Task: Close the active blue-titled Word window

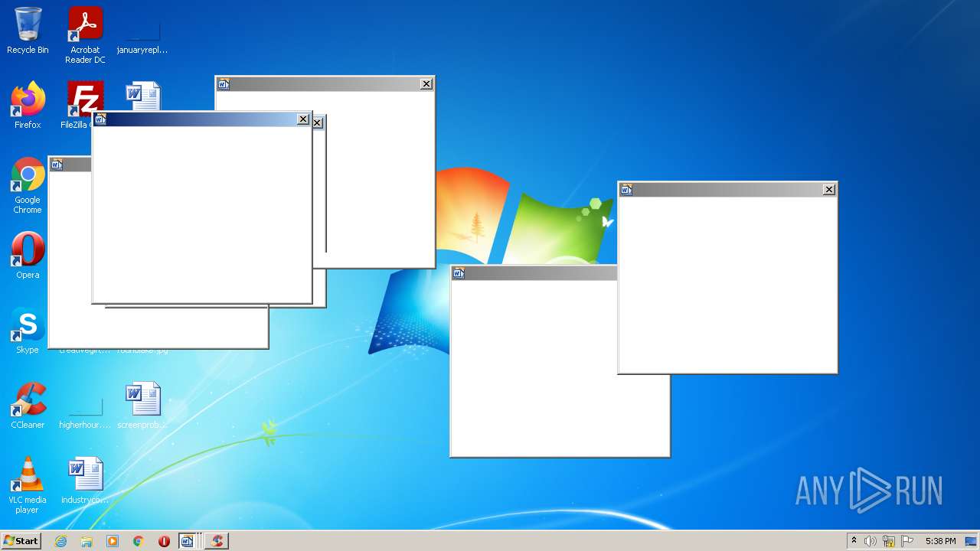Action: click(303, 119)
